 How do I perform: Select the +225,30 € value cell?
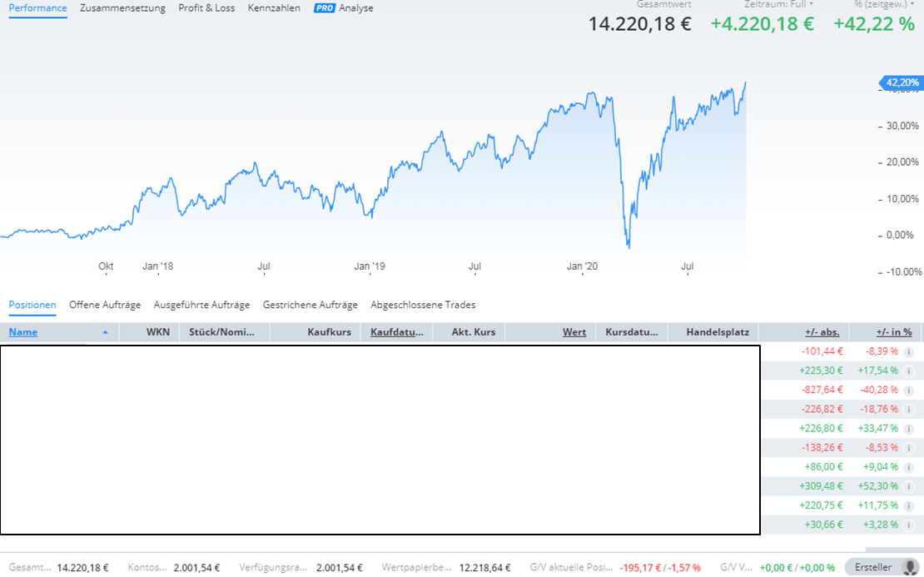coord(821,371)
